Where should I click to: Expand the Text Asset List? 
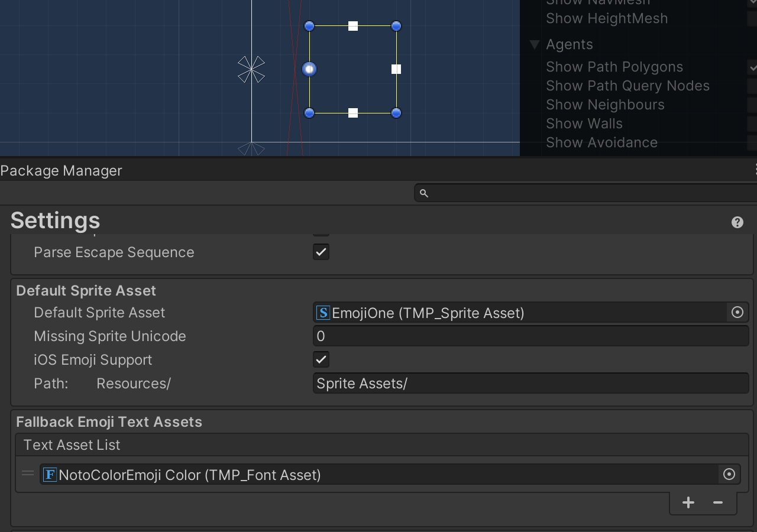tap(71, 445)
